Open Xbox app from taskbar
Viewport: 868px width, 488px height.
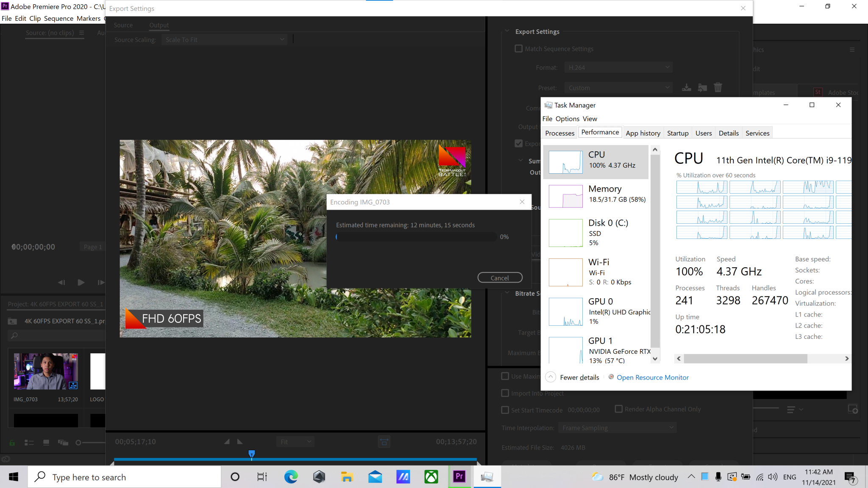click(431, 477)
